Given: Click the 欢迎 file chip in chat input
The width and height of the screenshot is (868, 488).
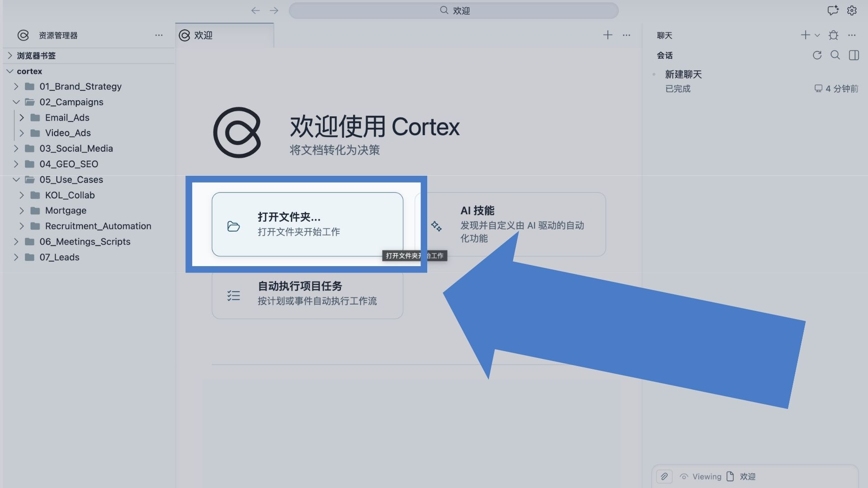Looking at the screenshot, I should 741,477.
